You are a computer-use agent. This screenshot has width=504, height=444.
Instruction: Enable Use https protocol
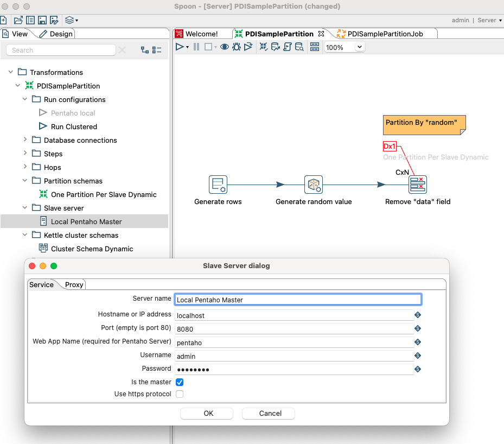coord(180,395)
